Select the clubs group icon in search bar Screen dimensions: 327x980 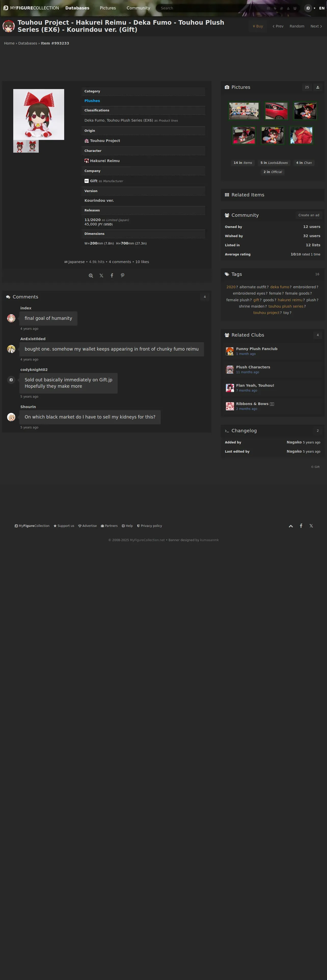coord(295,8)
